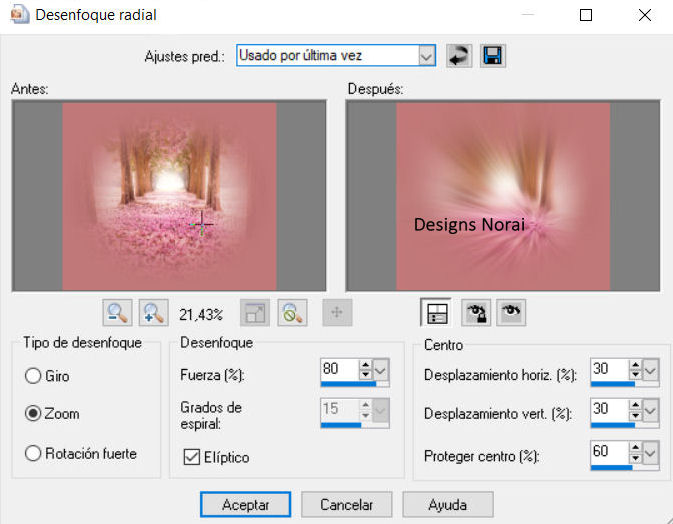Decrease Desplazamiento vert. with down spinner
673x524 pixels.
(636, 415)
